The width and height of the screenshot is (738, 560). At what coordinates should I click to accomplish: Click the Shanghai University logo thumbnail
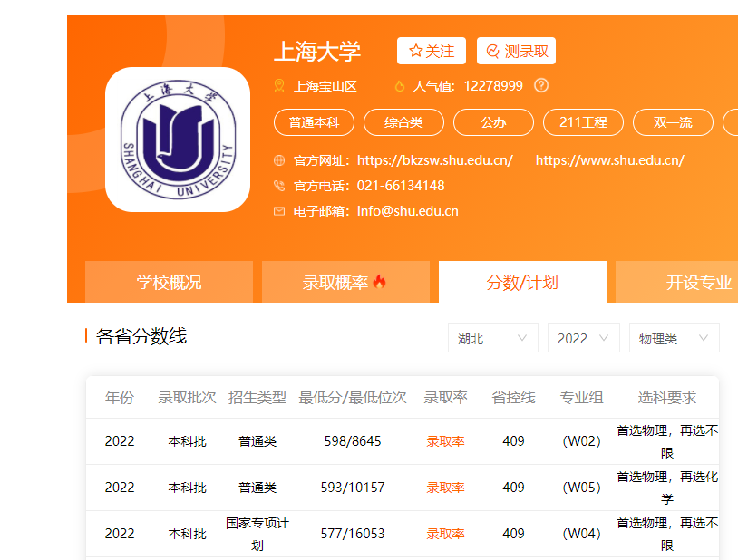178,140
